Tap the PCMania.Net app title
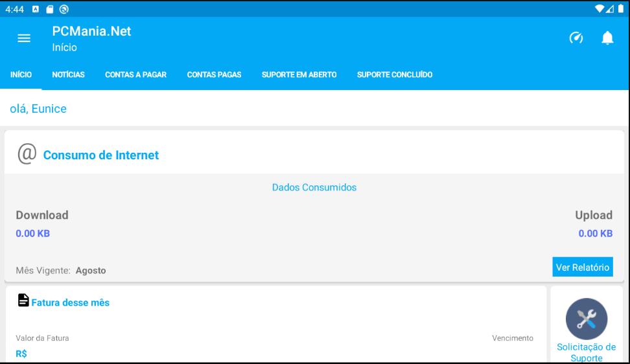 point(91,31)
